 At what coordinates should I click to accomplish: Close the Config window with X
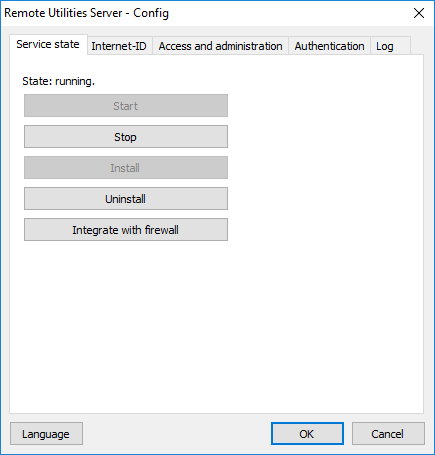(419, 13)
